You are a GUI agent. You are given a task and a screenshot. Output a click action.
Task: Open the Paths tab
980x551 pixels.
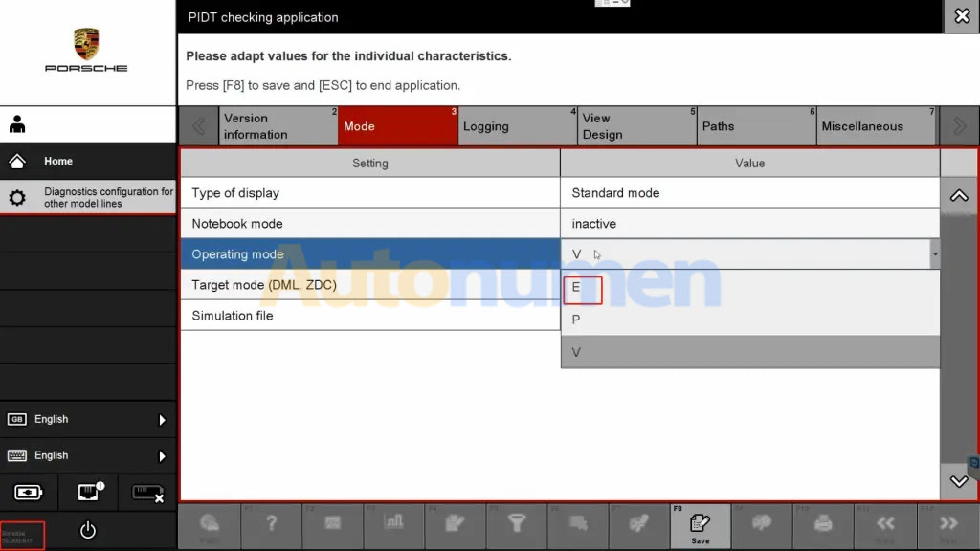[x=756, y=126]
